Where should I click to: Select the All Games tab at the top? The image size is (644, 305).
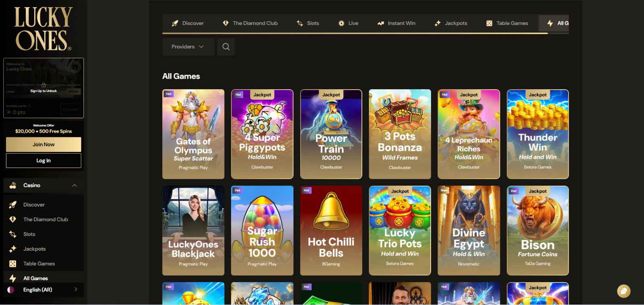tap(554, 23)
